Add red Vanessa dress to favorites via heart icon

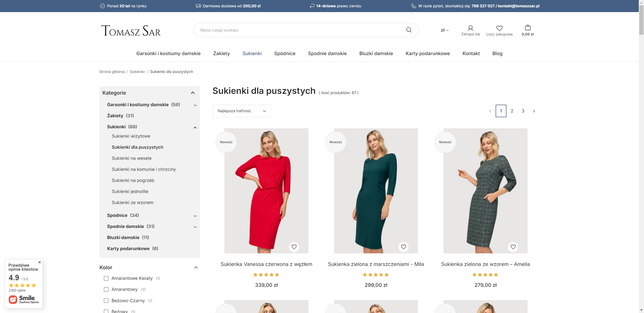click(x=294, y=247)
